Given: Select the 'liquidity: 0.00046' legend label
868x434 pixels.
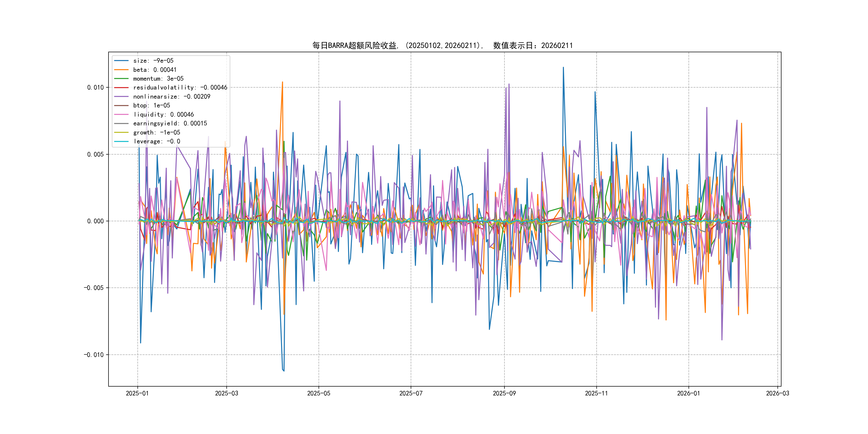Looking at the screenshot, I should point(163,115).
